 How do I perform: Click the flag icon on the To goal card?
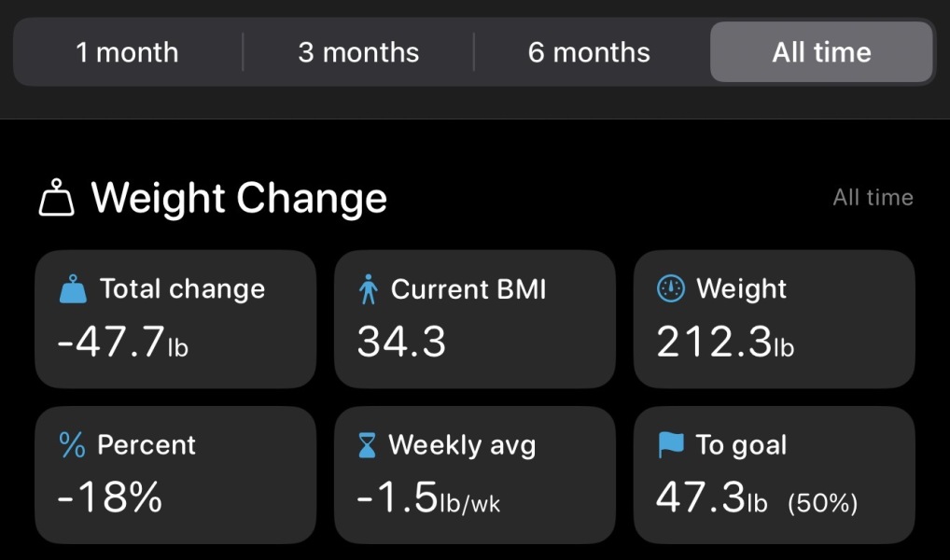point(669,445)
